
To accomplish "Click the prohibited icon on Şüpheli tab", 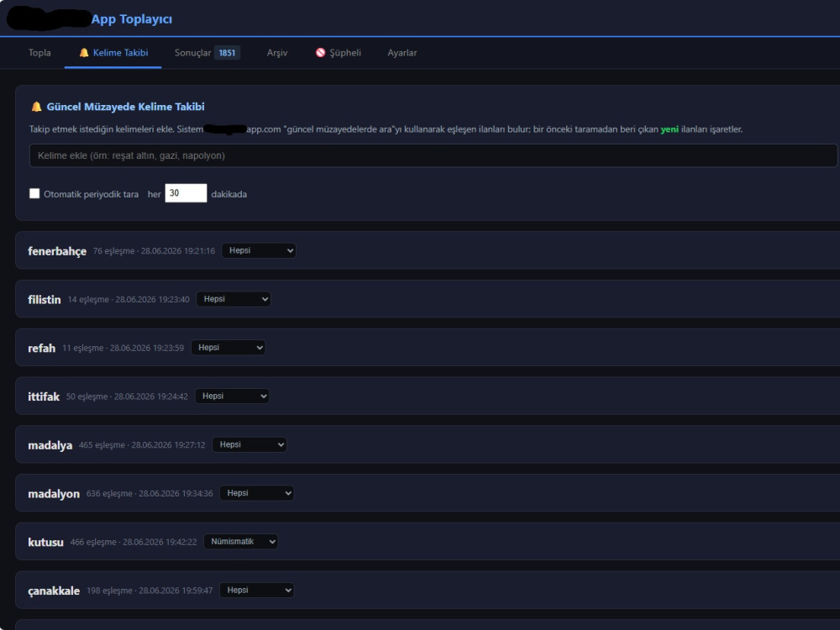I will [320, 52].
